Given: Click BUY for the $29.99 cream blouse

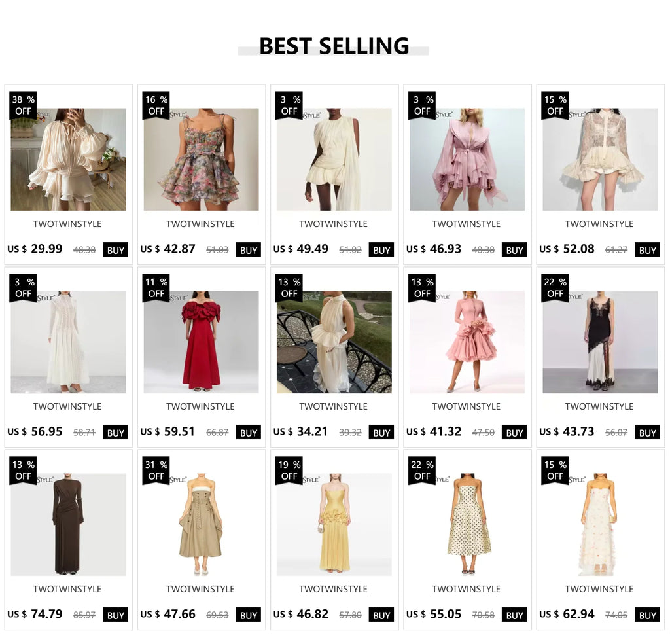Looking at the screenshot, I should pyautogui.click(x=115, y=250).
